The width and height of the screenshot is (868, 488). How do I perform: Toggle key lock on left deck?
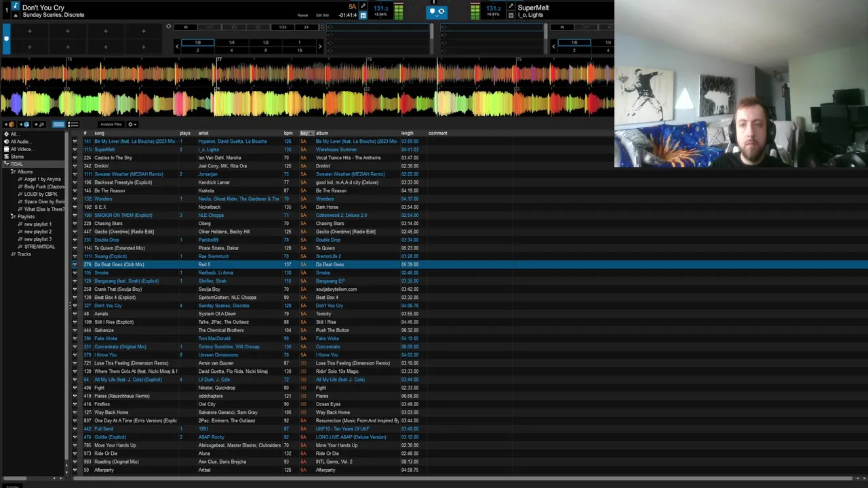coord(363,7)
